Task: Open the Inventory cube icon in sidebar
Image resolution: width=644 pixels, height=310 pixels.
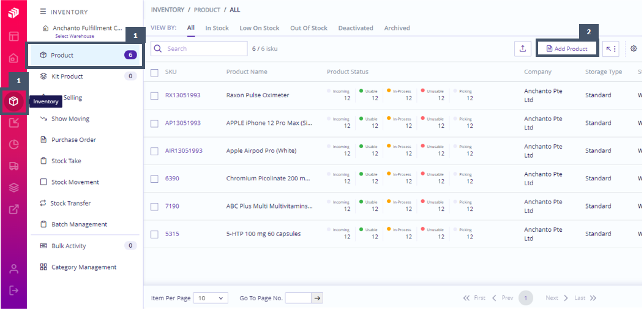Action: pyautogui.click(x=13, y=101)
